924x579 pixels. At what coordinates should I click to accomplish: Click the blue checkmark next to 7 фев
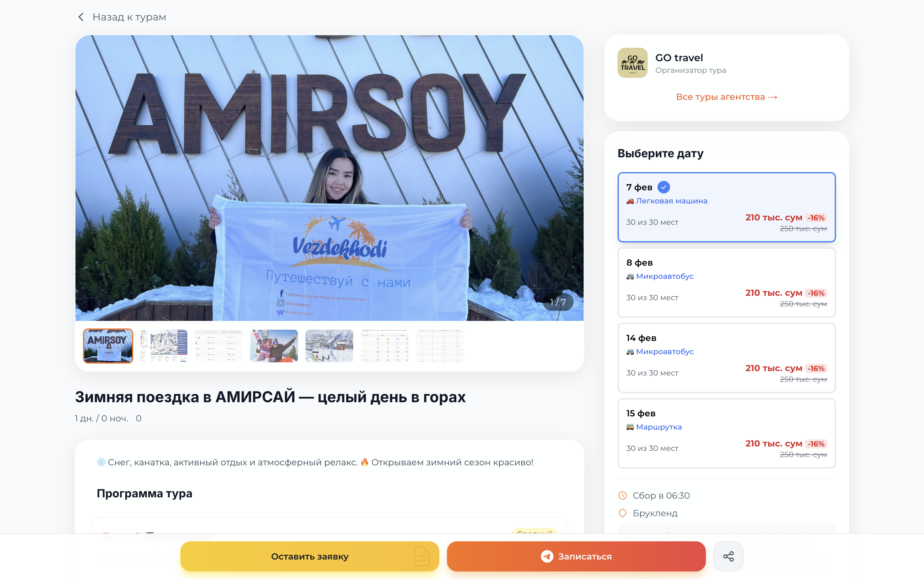[x=663, y=187]
